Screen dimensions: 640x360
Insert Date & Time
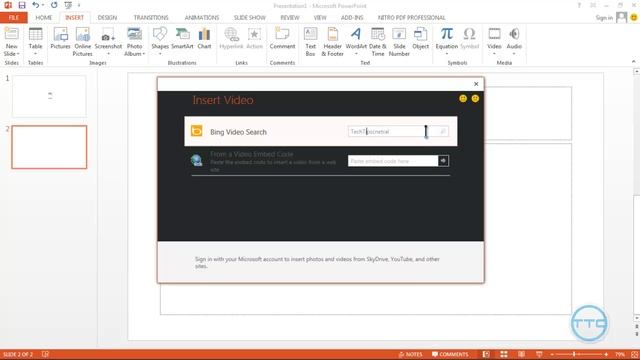378,42
